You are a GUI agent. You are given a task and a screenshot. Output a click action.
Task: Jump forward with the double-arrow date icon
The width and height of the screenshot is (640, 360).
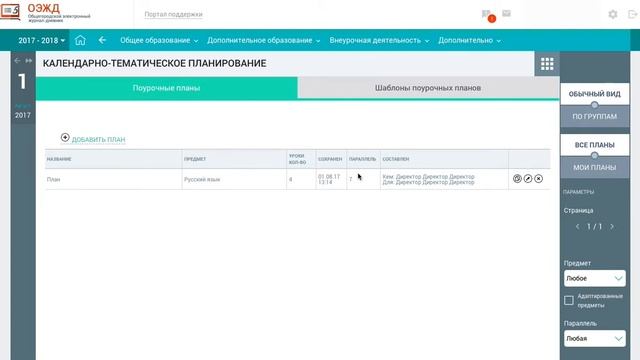pos(29,60)
